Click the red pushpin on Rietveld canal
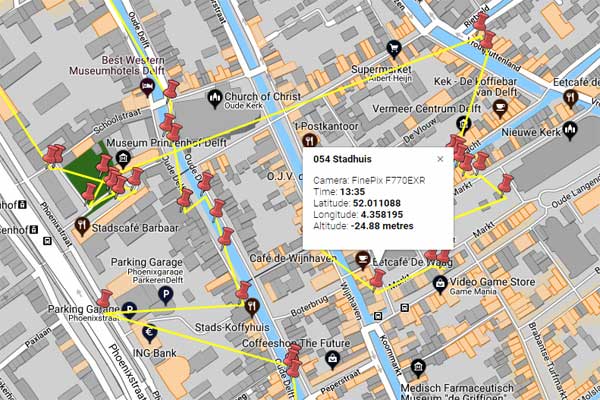The image size is (600, 400). 481,21
